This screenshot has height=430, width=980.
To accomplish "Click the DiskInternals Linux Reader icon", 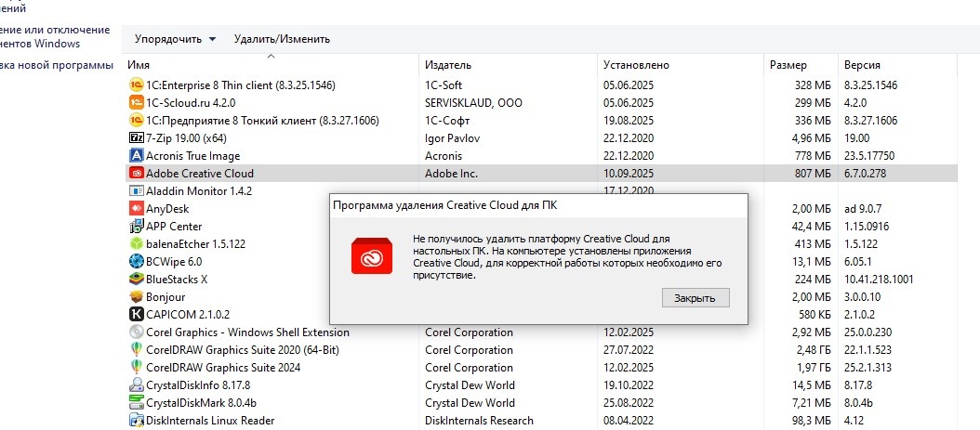I will point(137,421).
